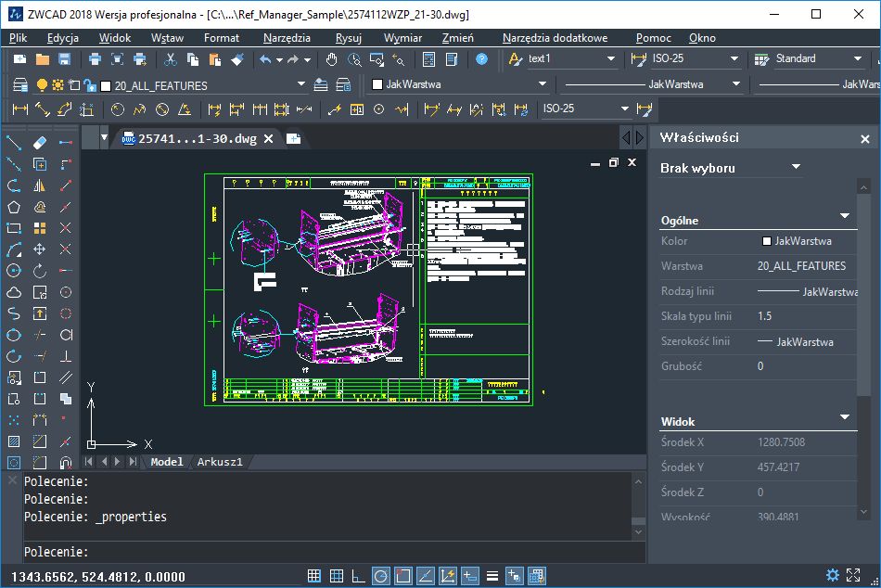Switch to the Arkusz1 layout tab
The width and height of the screenshot is (881, 588).
pyautogui.click(x=220, y=462)
